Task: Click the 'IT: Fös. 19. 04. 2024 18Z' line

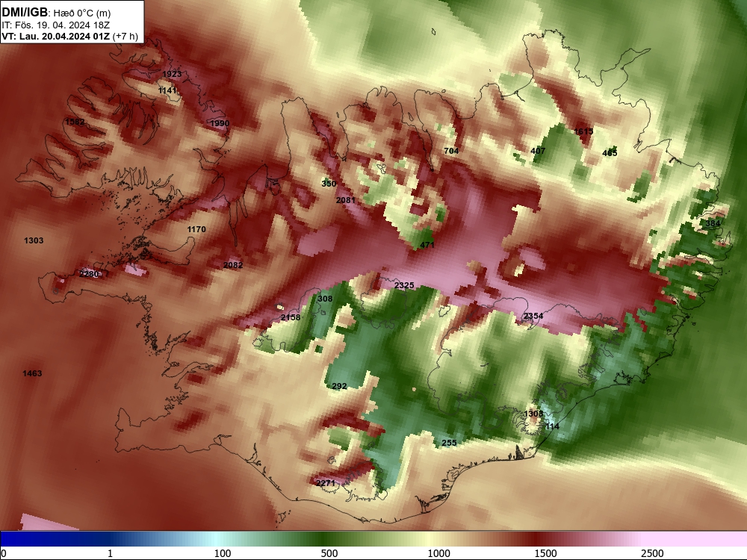Action: click(55, 25)
